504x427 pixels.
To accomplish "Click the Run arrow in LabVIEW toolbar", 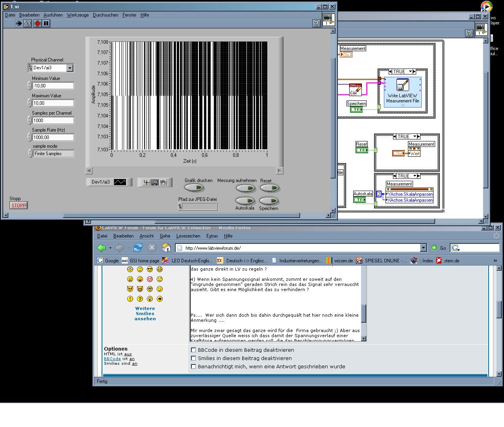I will 19,24.
